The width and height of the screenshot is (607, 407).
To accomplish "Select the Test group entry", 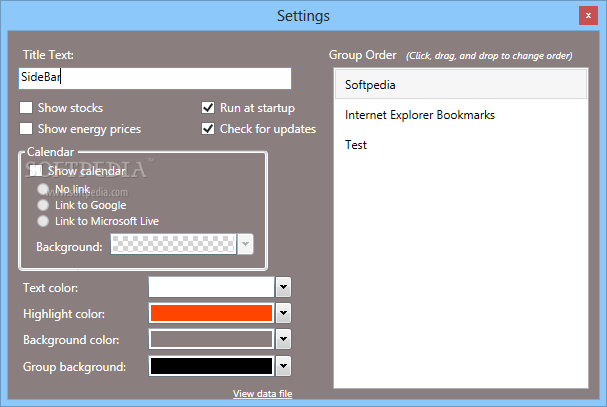I will coord(461,144).
